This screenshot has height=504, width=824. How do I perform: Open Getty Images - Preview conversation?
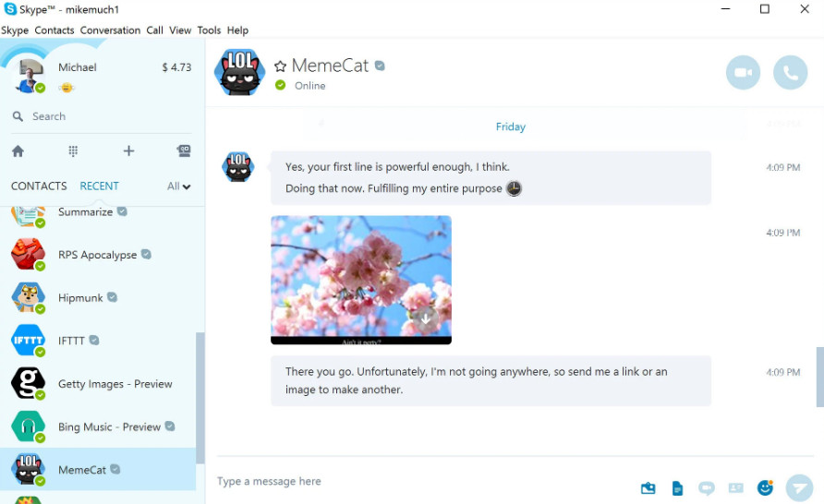(98, 384)
